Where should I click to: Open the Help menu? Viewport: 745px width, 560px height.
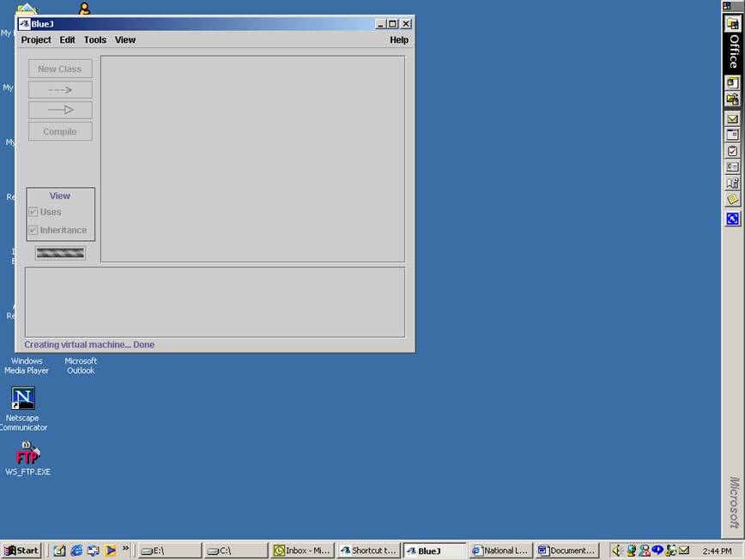tap(398, 39)
